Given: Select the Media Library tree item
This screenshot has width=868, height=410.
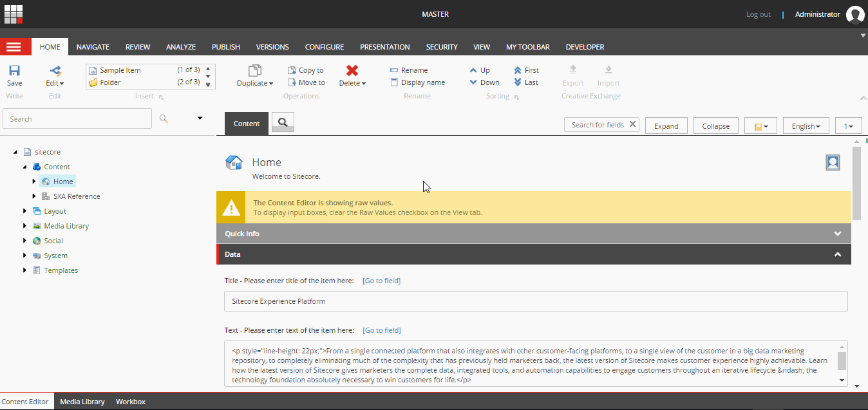Looking at the screenshot, I should 66,226.
